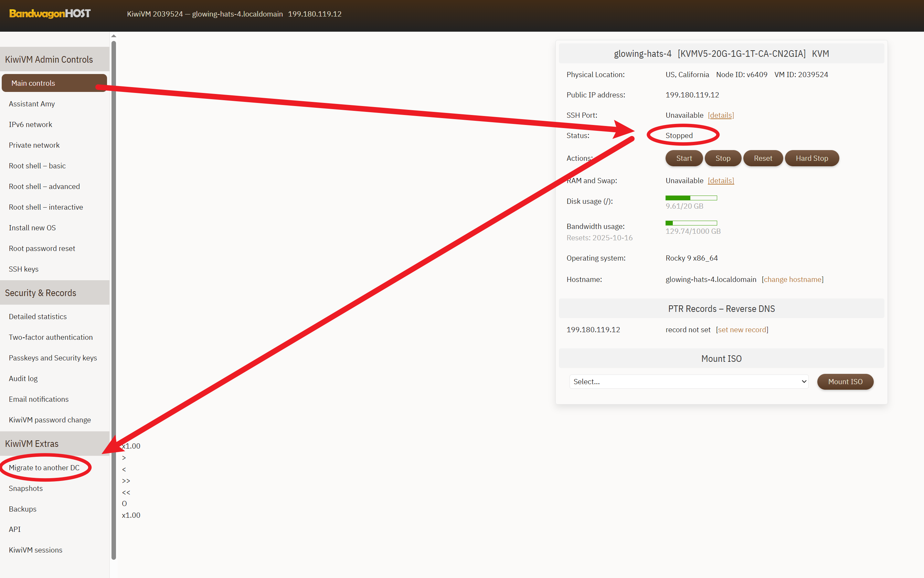Viewport: 924px width, 578px height.
Task: Open Root password reset page
Action: click(42, 248)
